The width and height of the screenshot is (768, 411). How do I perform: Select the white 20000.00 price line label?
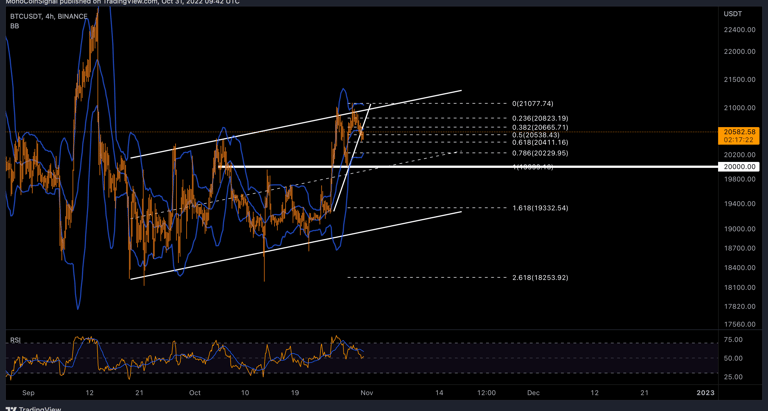[738, 167]
